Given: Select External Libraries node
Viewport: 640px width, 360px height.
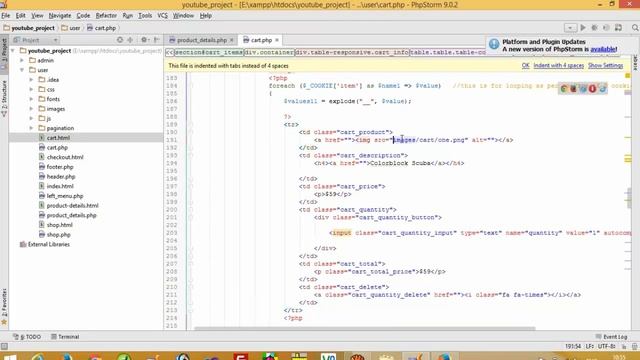Looking at the screenshot, I should pos(49,244).
